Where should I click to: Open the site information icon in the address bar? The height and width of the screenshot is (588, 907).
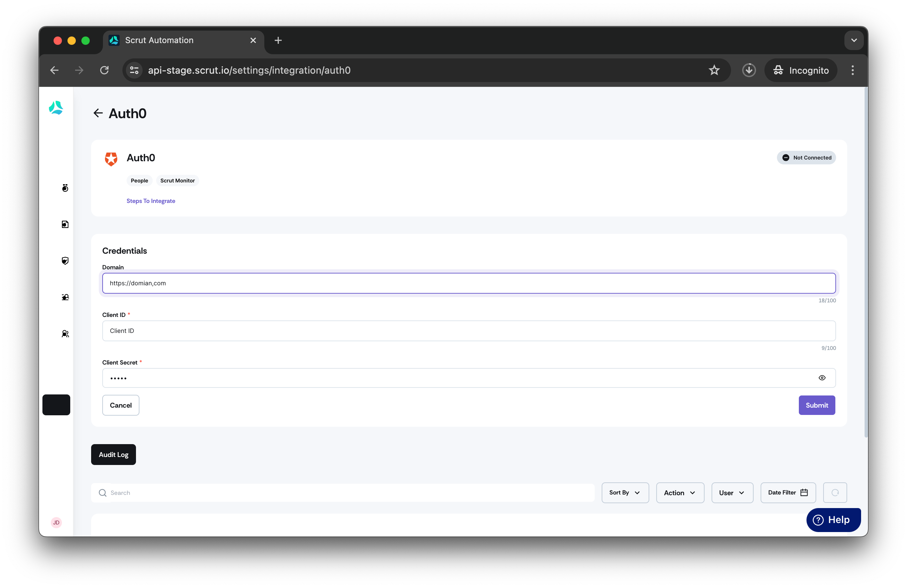134,70
